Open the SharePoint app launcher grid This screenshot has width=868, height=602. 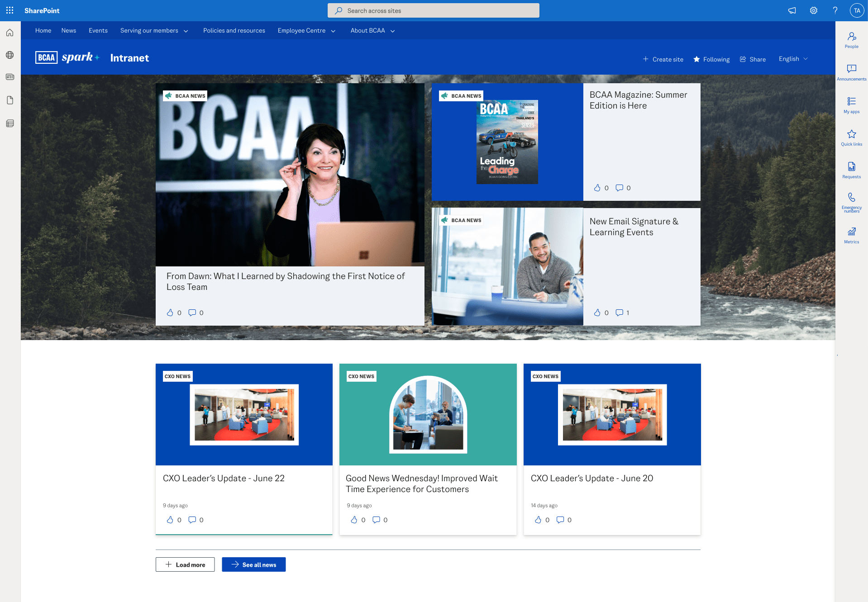click(10, 10)
